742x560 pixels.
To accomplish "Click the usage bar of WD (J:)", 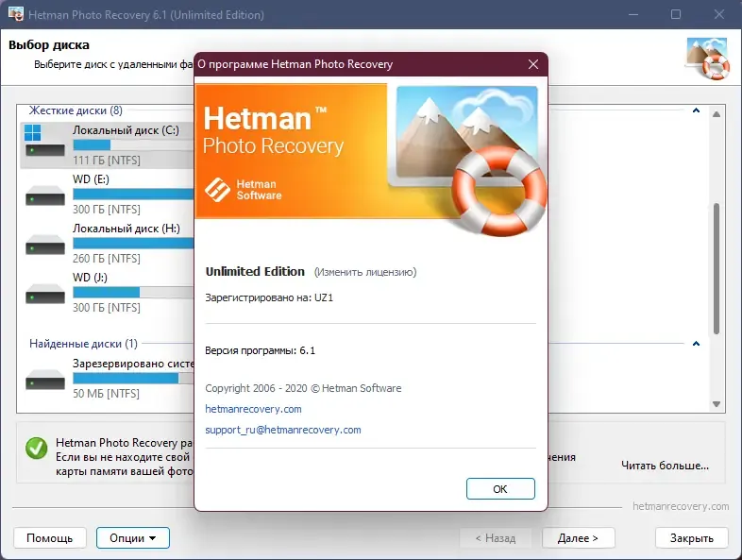I will click(133, 292).
